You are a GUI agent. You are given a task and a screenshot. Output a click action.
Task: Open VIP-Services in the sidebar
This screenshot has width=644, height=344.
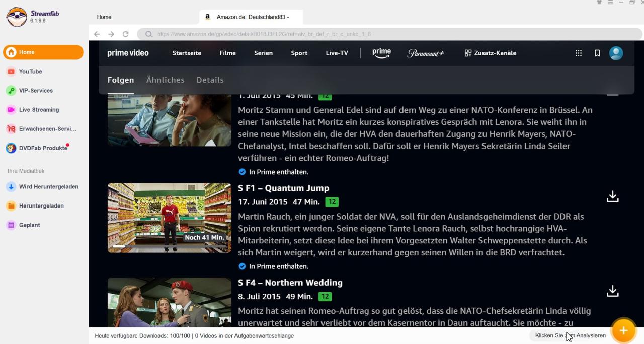click(x=35, y=91)
